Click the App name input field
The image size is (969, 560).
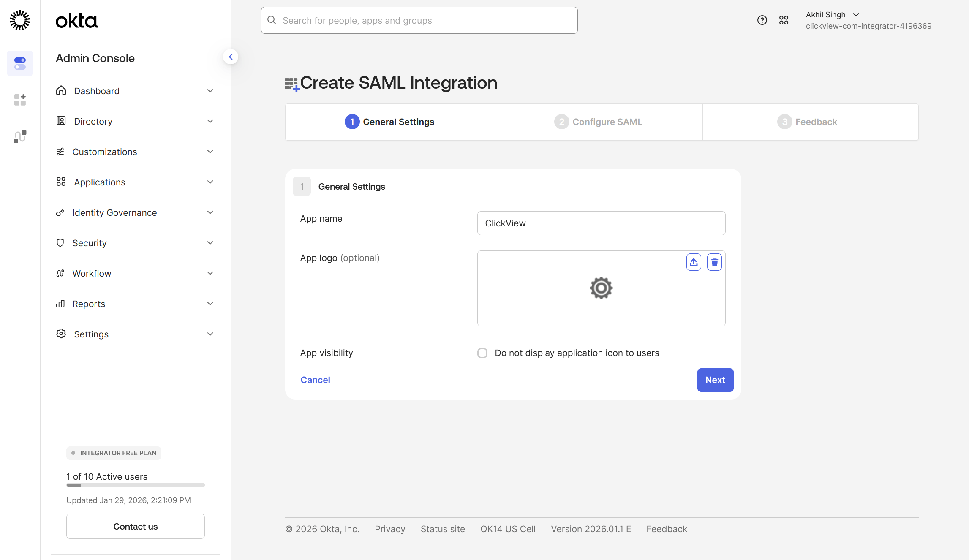(601, 223)
